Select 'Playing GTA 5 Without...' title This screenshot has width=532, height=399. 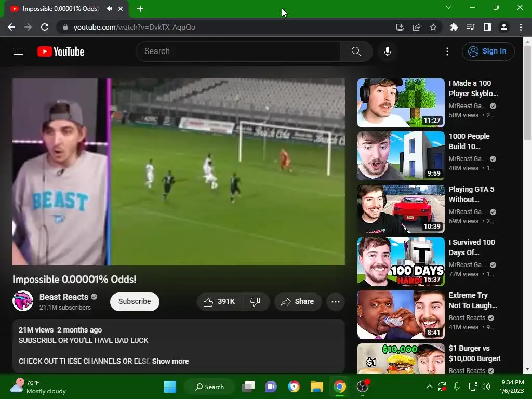tap(471, 194)
